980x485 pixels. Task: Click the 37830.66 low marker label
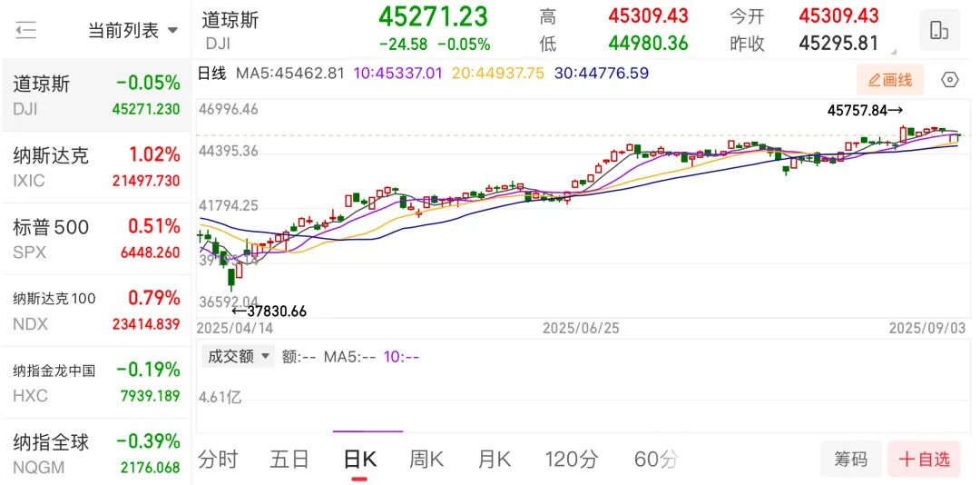coord(269,311)
